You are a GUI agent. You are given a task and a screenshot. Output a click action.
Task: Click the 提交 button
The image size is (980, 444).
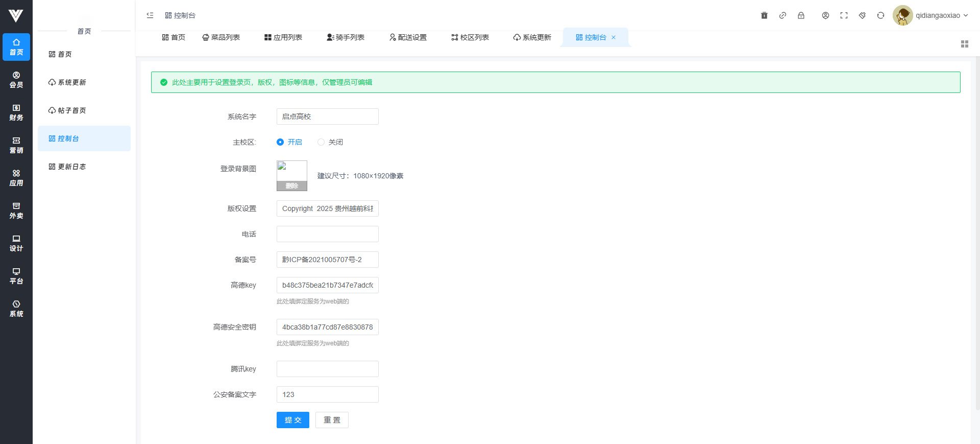292,420
